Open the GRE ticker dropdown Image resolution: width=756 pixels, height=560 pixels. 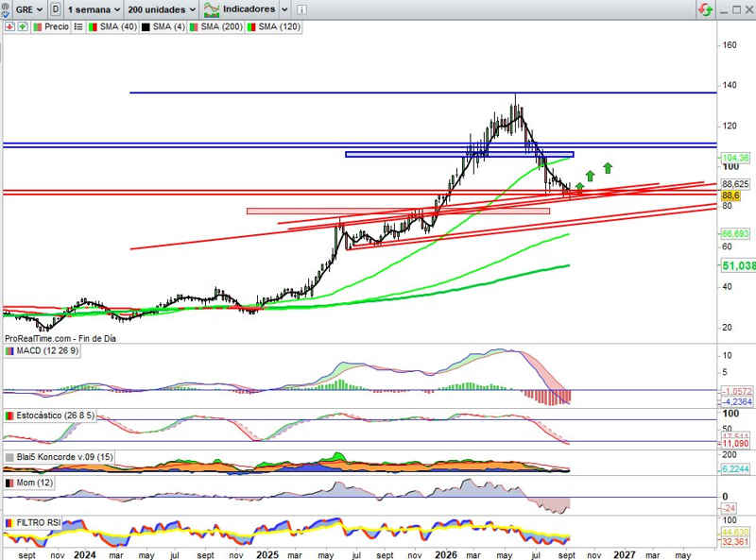click(x=29, y=9)
